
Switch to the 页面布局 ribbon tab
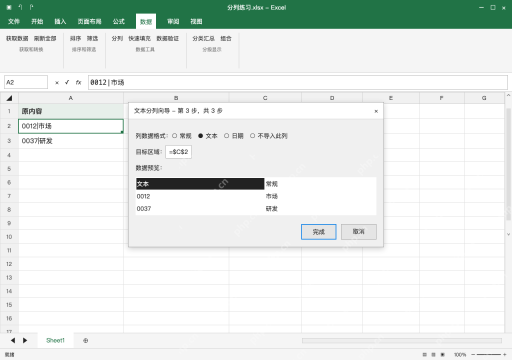point(89,22)
